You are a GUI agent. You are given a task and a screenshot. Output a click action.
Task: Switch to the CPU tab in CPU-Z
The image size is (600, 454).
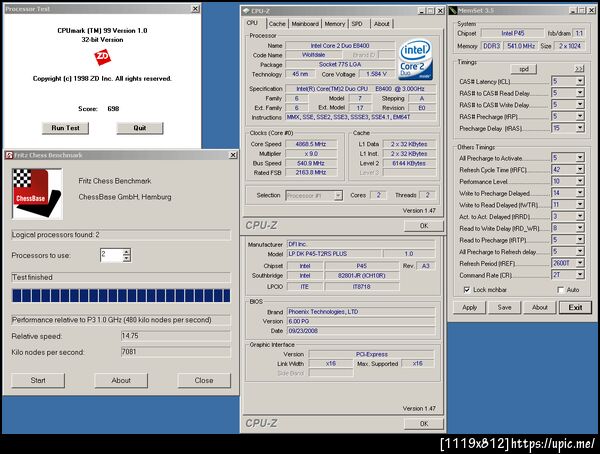point(252,23)
